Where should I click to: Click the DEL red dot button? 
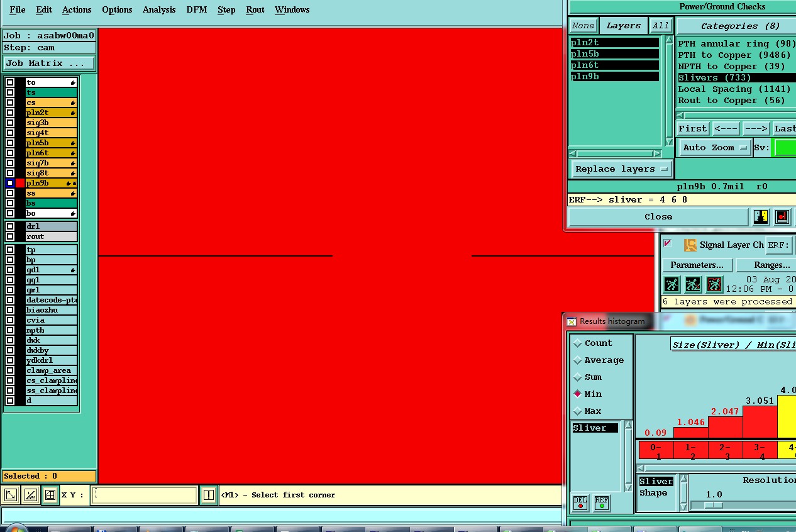tap(580, 503)
